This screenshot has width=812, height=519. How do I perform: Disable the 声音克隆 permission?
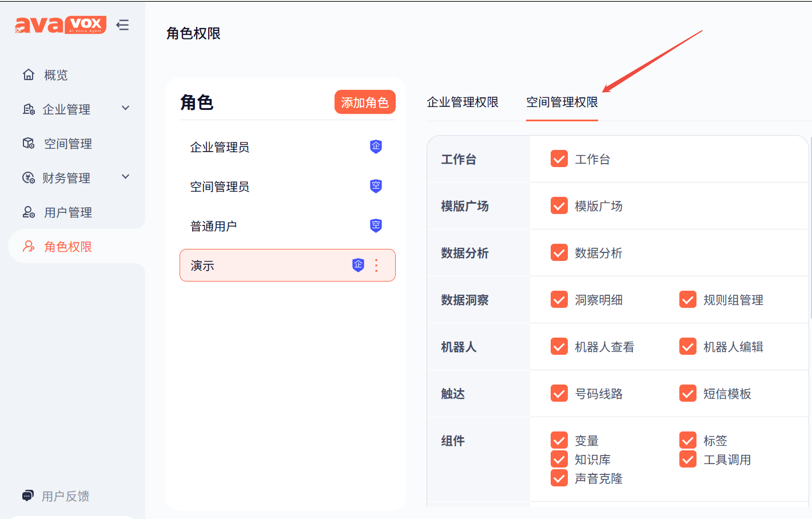tap(559, 478)
